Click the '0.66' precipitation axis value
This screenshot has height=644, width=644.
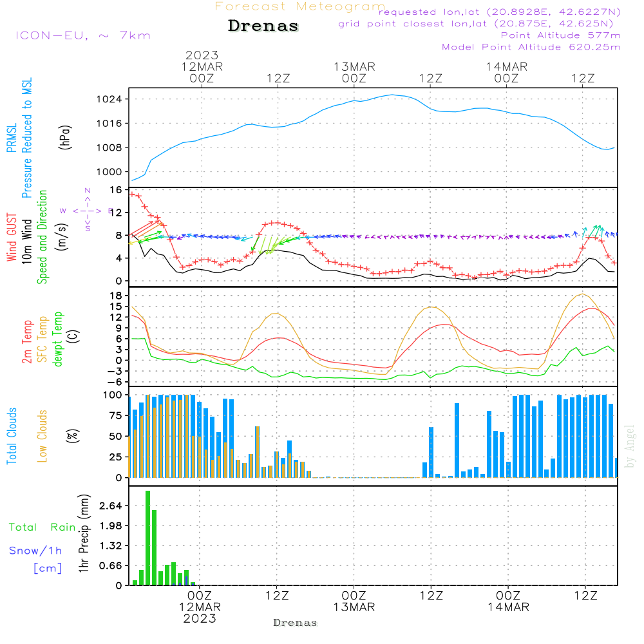point(111,565)
